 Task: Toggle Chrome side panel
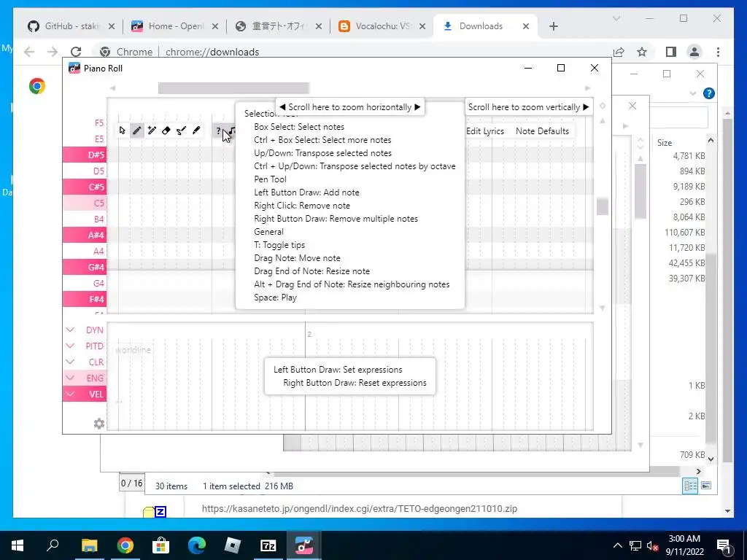pos(671,52)
